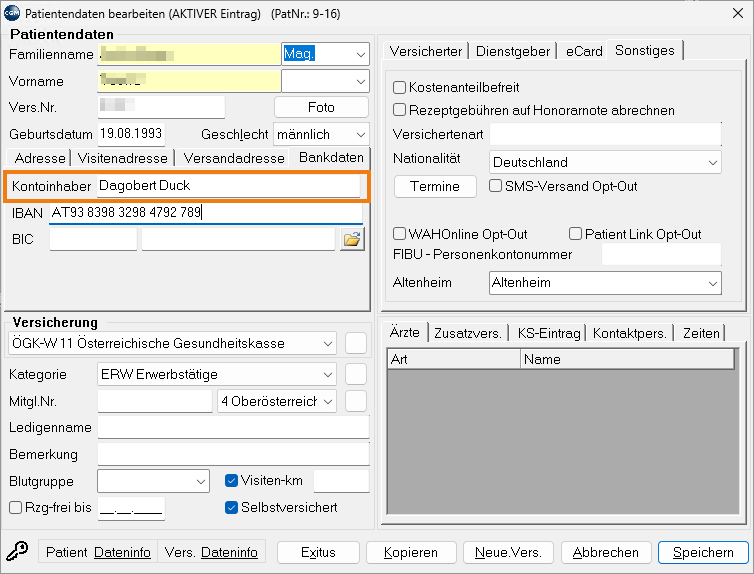Toggle WAHOnline Opt-Out checkbox
This screenshot has width=754, height=574.
tap(399, 234)
